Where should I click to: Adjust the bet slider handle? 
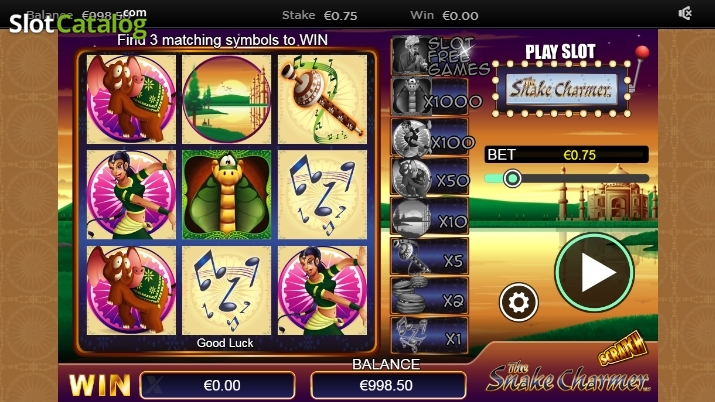(512, 178)
